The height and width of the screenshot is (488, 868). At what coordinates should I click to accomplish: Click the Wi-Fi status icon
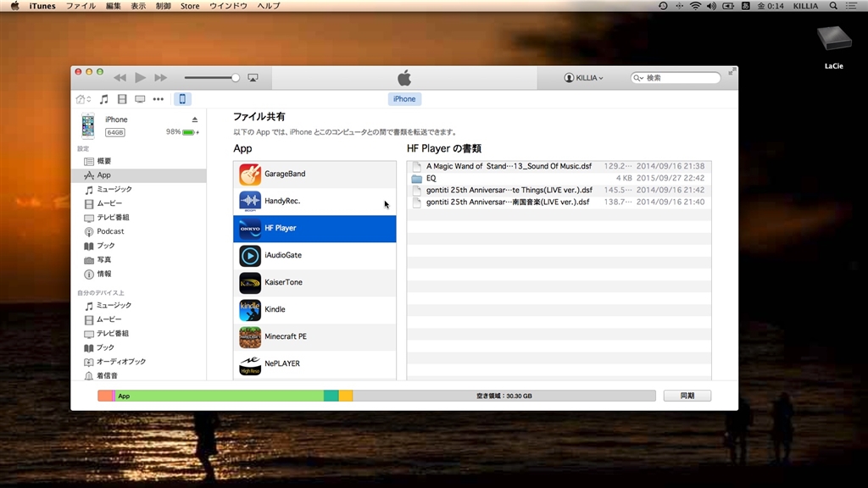(x=695, y=6)
